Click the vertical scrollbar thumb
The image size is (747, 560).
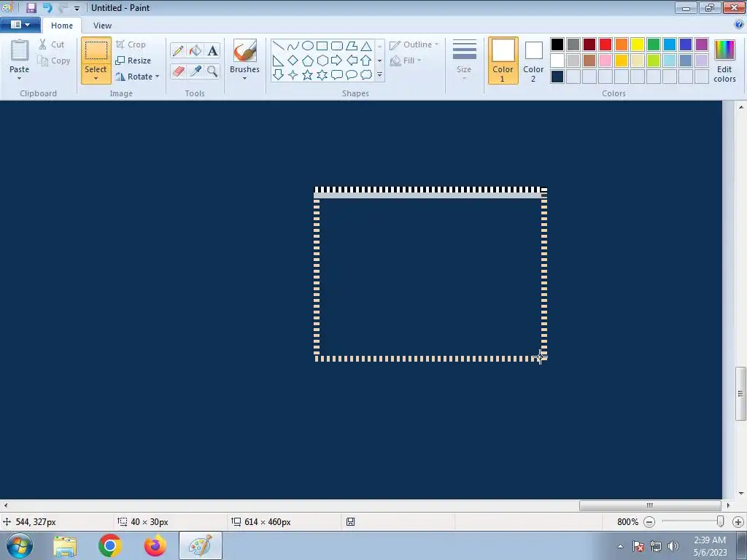(740, 393)
